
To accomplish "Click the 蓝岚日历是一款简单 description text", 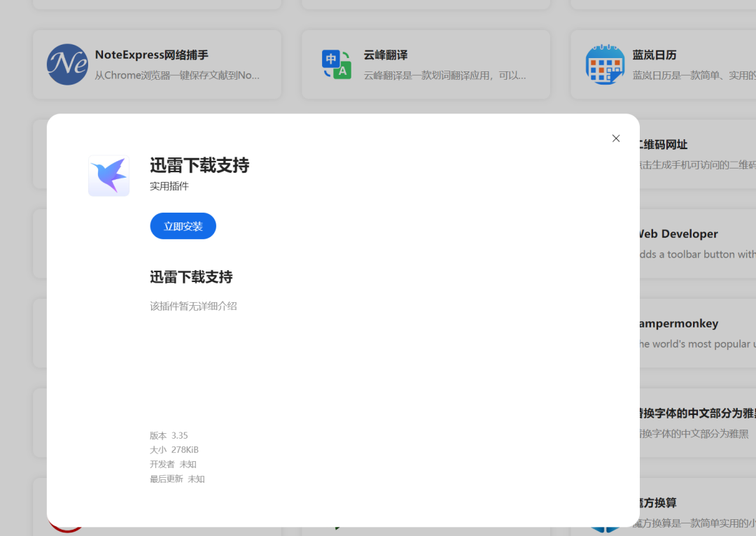I will (694, 75).
